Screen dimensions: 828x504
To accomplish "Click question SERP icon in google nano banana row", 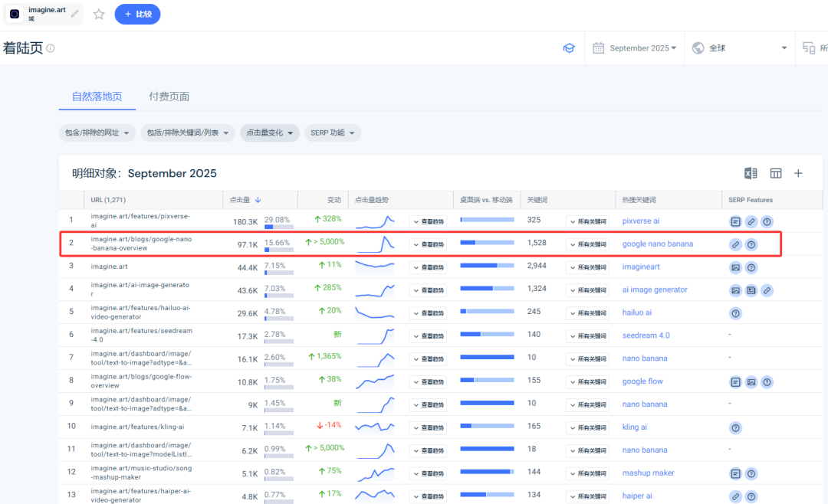I will click(751, 244).
